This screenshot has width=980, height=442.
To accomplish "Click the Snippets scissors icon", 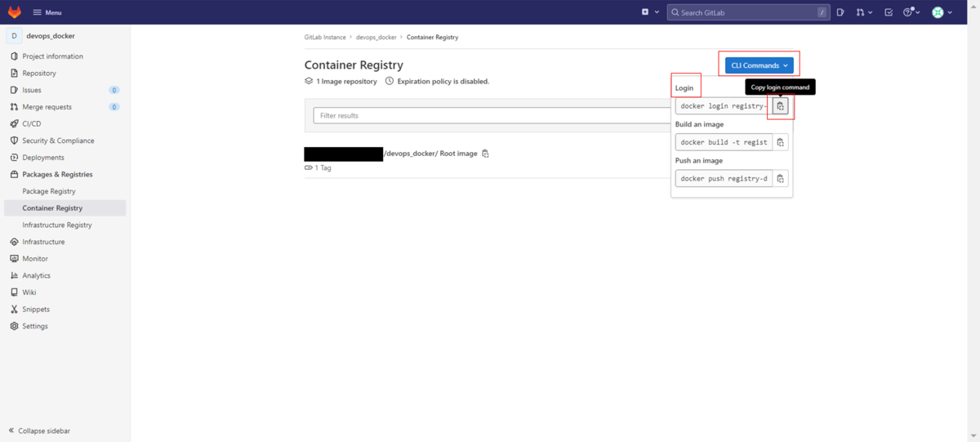I will pyautogui.click(x=14, y=310).
